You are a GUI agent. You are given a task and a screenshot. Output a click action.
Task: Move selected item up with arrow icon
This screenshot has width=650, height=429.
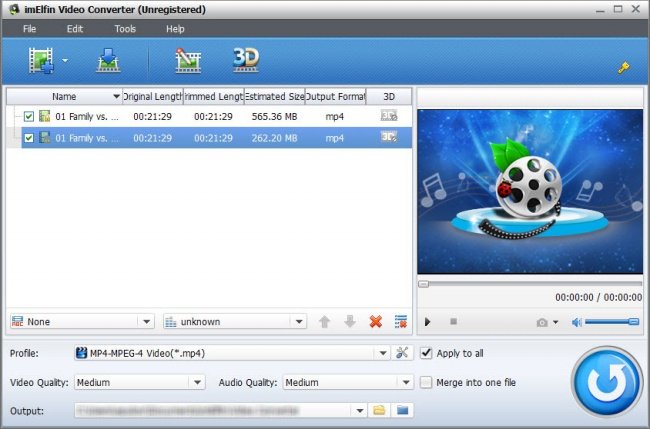[325, 322]
